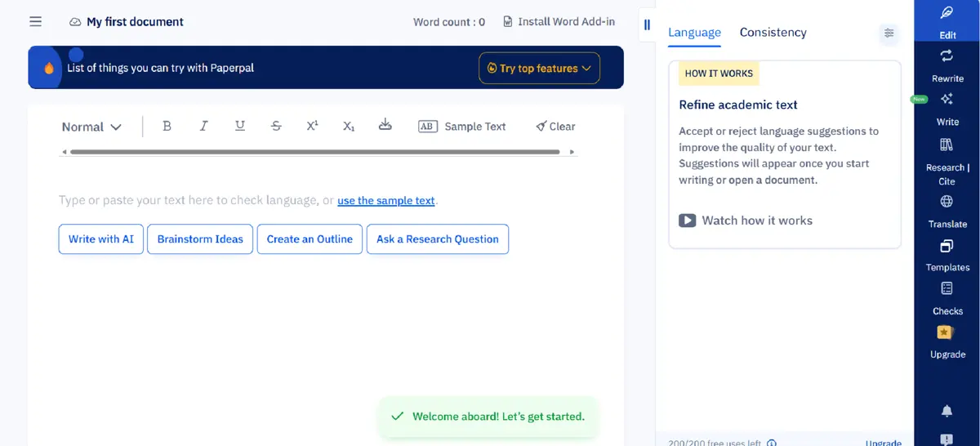Expand the Try top features dropdown
The image size is (980, 446).
pos(539,69)
